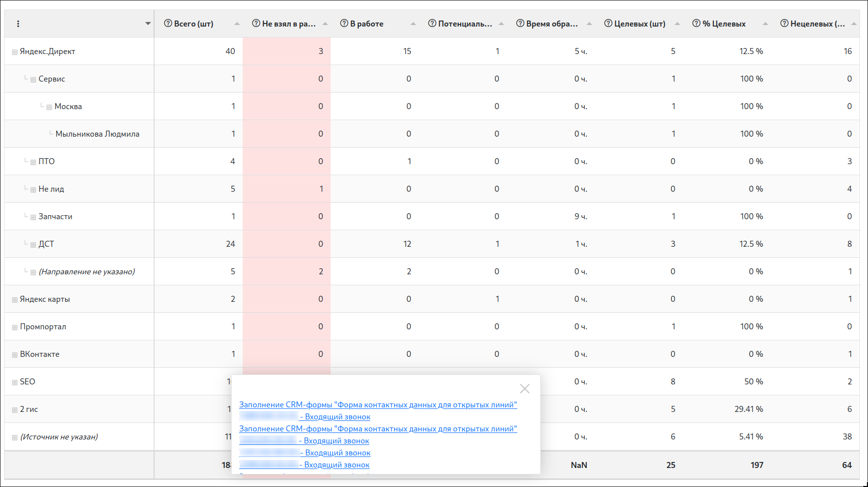Image resolution: width=868 pixels, height=487 pixels.
Task: Click the 1 ч. cell in ДСТ row
Action: (581, 244)
